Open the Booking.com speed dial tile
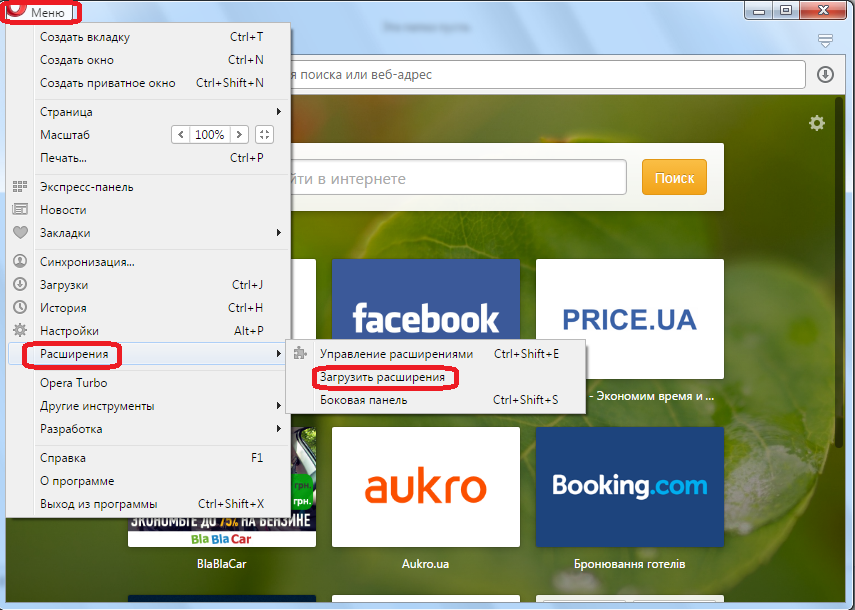855x610 pixels. point(629,487)
